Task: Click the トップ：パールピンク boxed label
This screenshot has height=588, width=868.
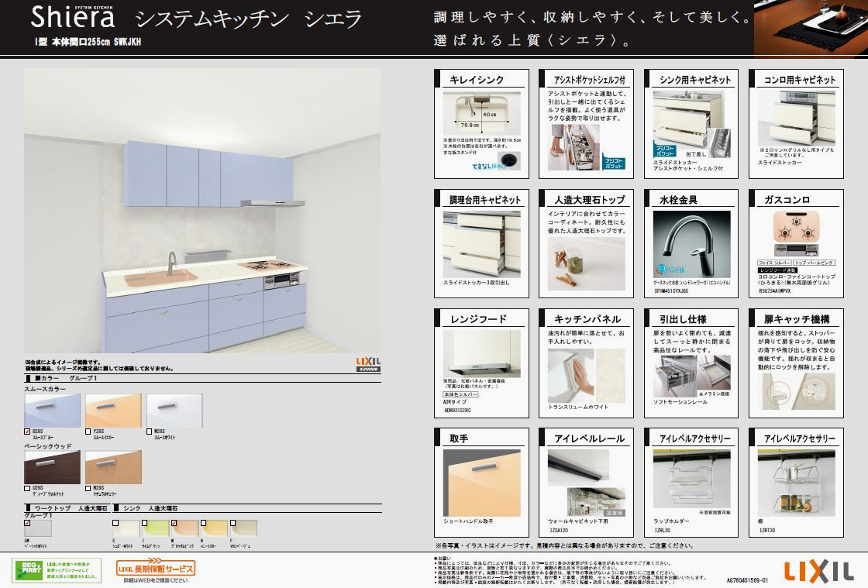Action: point(814,263)
